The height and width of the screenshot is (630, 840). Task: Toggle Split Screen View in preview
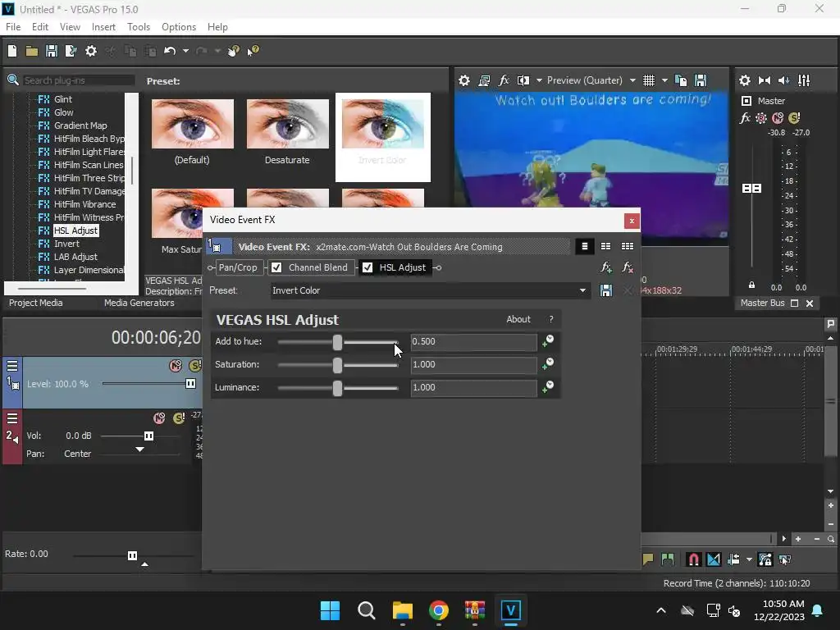[x=523, y=80]
